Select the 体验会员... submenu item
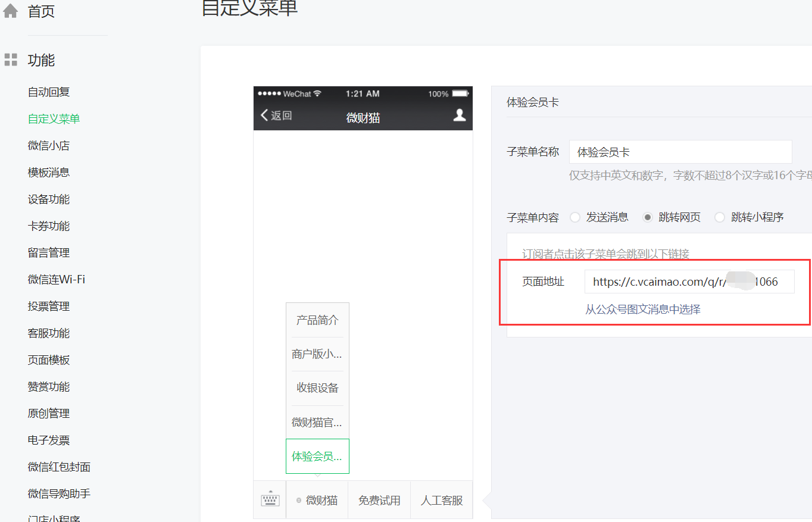812x522 pixels. coord(317,457)
